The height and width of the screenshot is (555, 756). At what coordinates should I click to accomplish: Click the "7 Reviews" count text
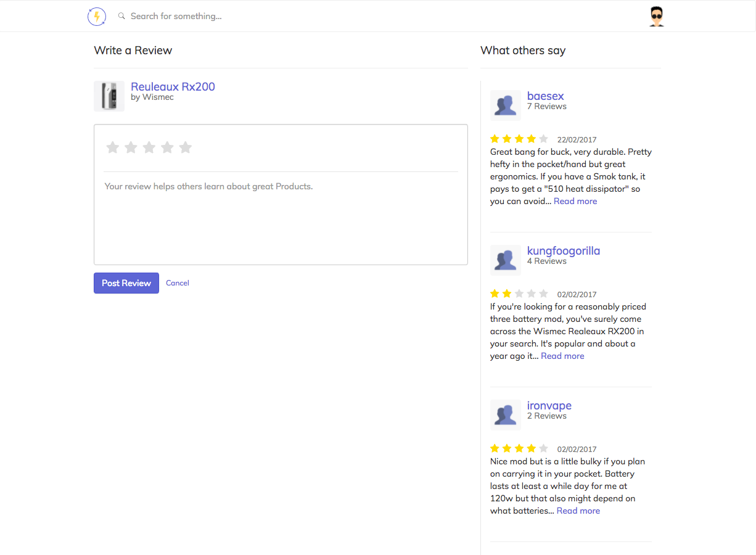[547, 107]
